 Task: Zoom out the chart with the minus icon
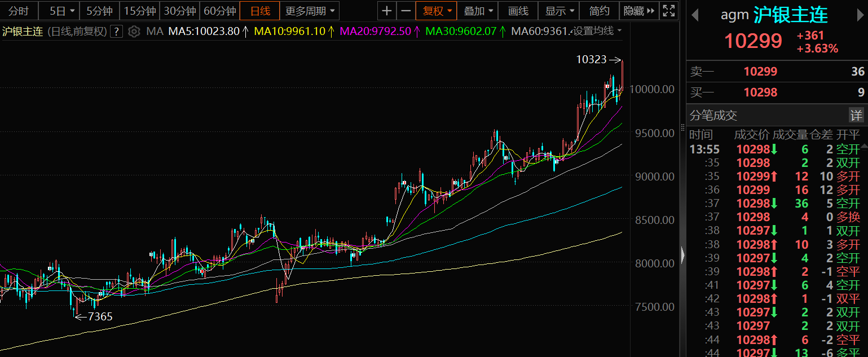(406, 11)
